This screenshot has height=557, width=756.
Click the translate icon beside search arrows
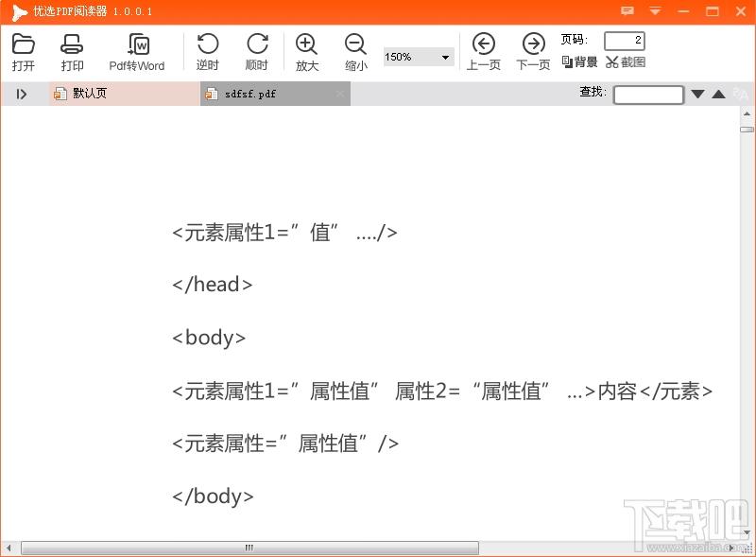tap(741, 94)
